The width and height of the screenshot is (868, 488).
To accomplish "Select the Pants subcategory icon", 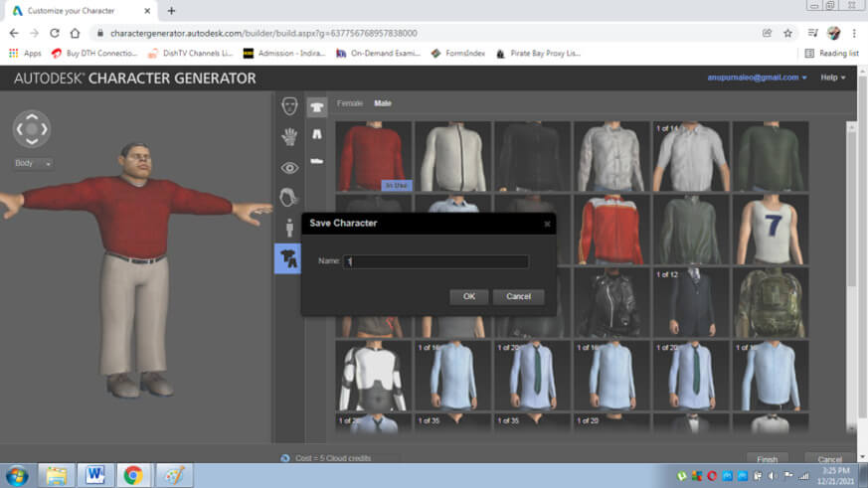I will point(316,134).
